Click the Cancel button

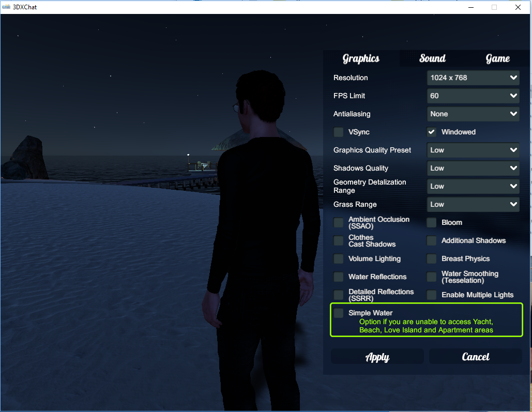pos(476,357)
